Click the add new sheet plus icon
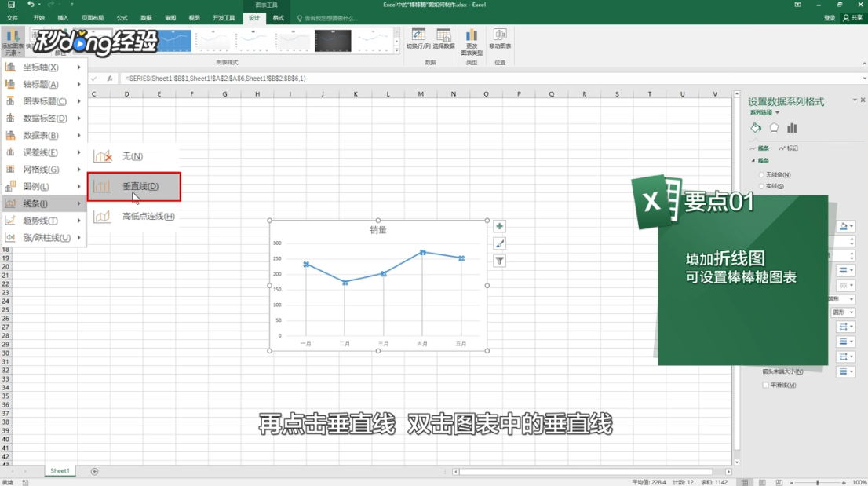868x486 pixels. 94,471
